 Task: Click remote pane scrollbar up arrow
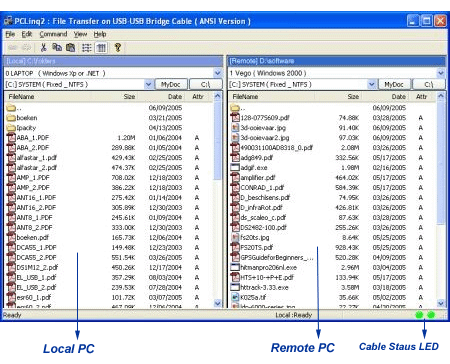(441, 97)
